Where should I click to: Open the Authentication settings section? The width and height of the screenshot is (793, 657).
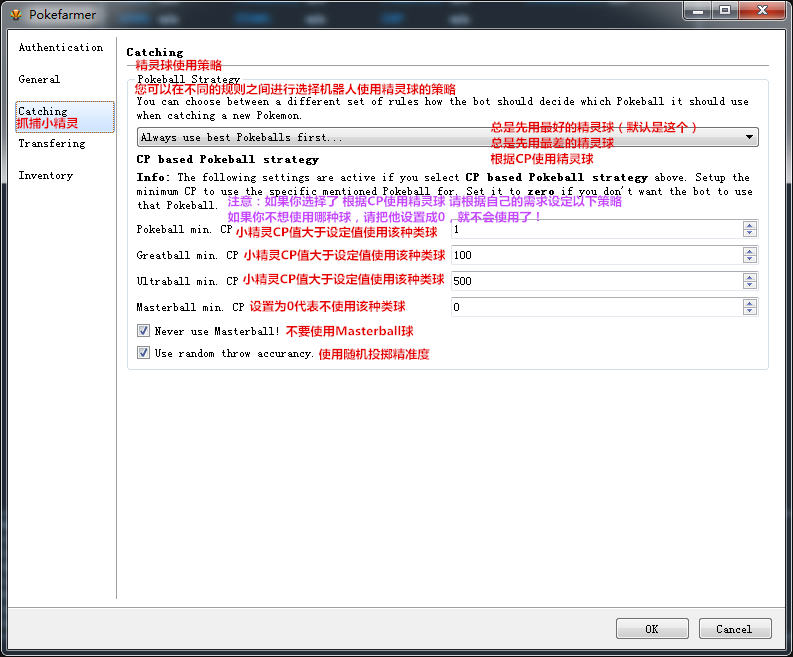[61, 48]
